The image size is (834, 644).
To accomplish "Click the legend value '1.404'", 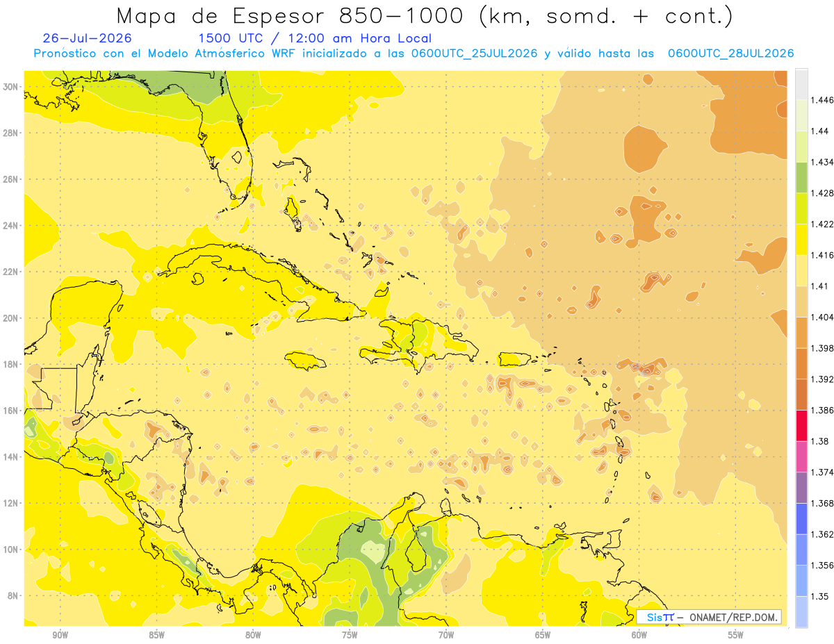I will 822,317.
